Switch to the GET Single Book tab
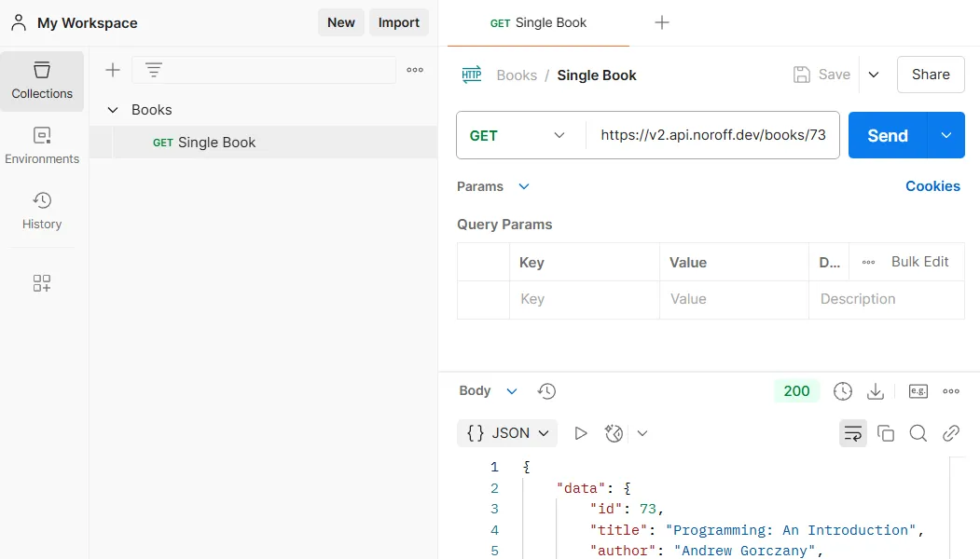 click(538, 23)
